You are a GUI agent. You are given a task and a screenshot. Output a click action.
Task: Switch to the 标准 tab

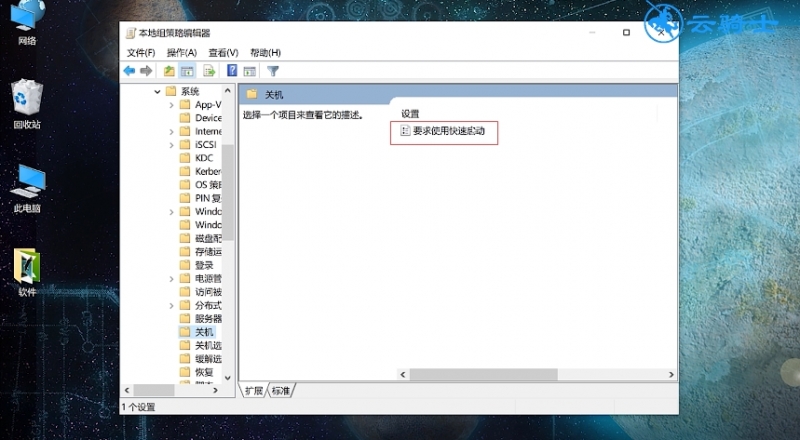tap(281, 391)
